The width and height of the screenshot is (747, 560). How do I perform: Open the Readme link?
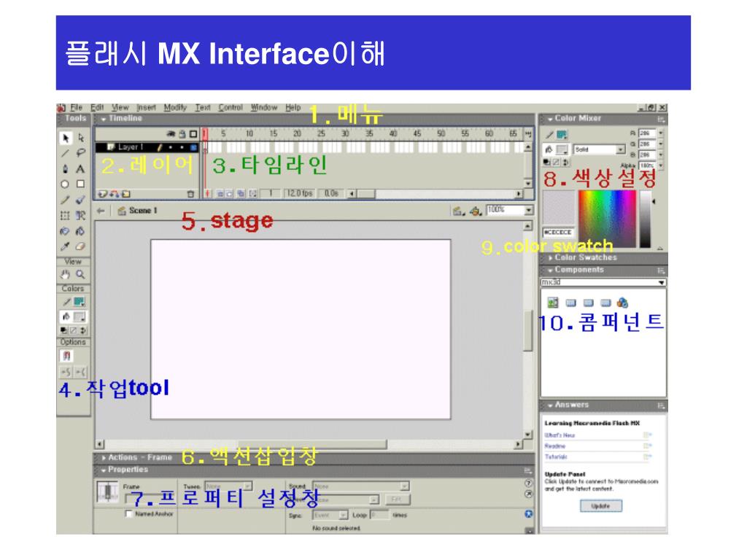tap(555, 446)
